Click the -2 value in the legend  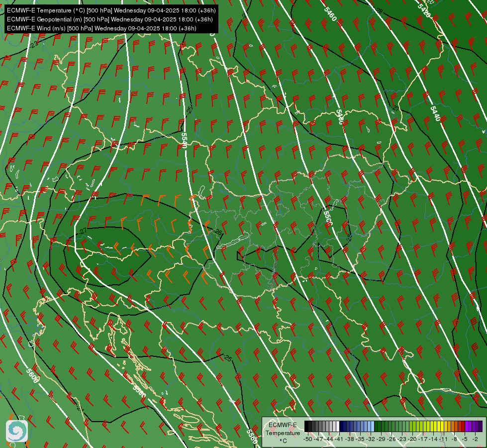pyautogui.click(x=475, y=439)
